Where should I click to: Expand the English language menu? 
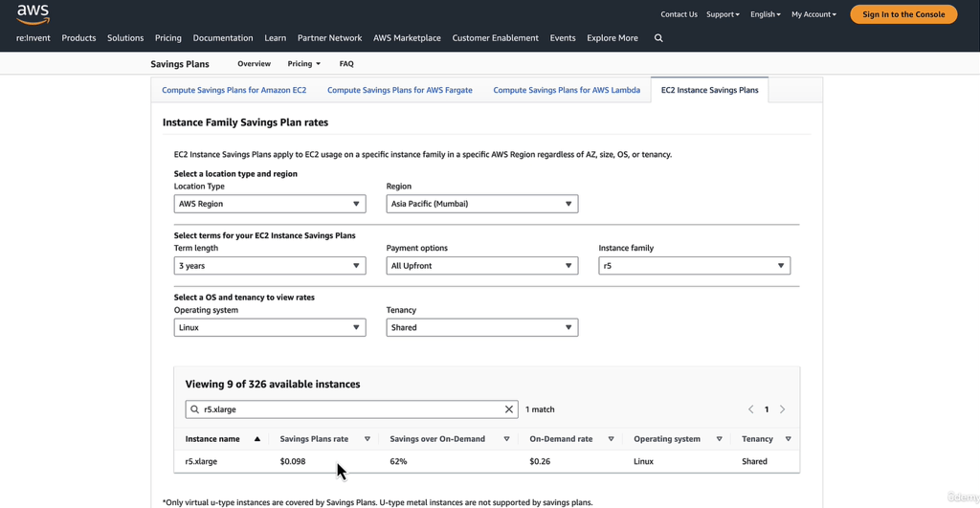765,14
